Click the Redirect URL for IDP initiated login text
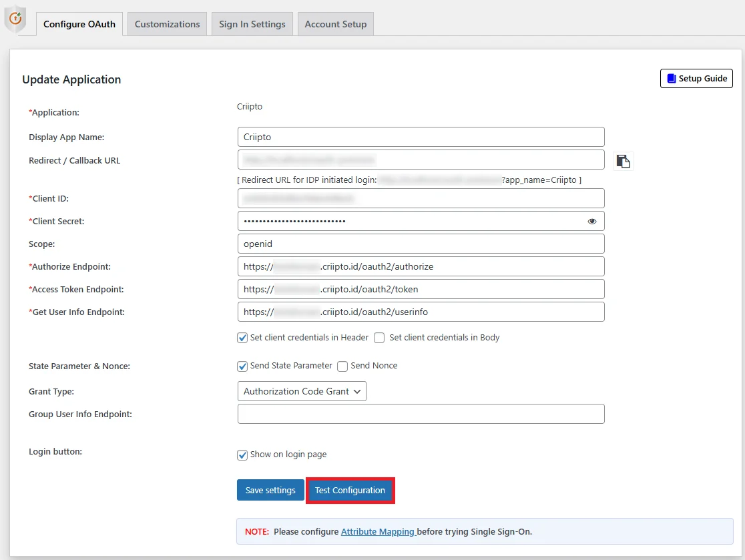 tap(309, 180)
